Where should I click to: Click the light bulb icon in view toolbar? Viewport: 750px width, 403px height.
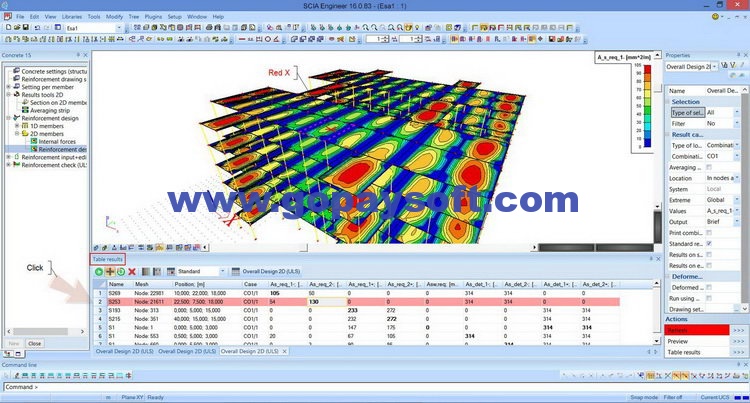(x=417, y=28)
